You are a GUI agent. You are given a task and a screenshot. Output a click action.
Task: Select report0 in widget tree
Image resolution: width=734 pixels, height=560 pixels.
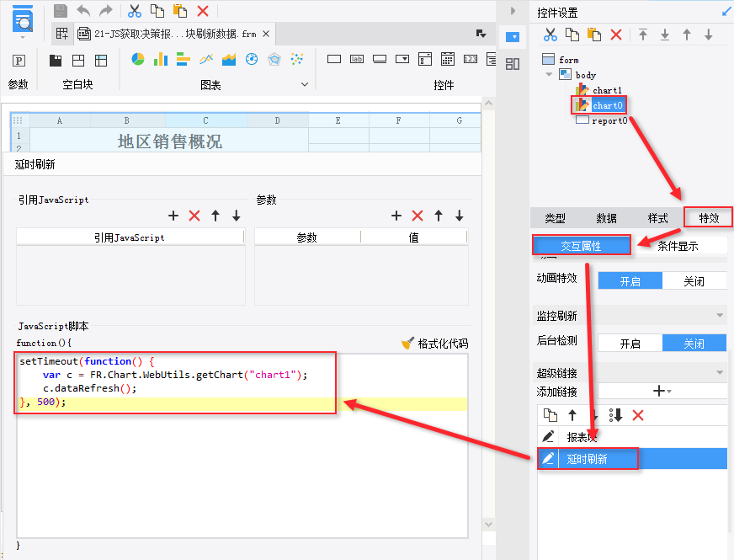coord(609,120)
